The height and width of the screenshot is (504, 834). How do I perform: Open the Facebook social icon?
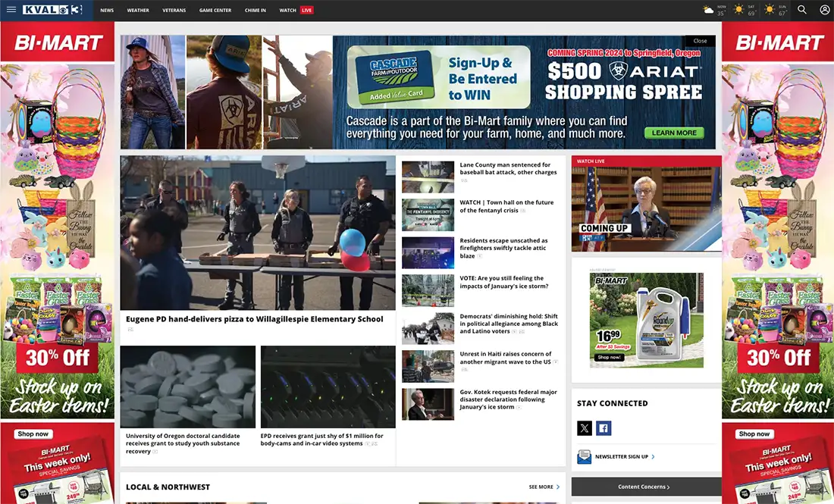tap(604, 428)
